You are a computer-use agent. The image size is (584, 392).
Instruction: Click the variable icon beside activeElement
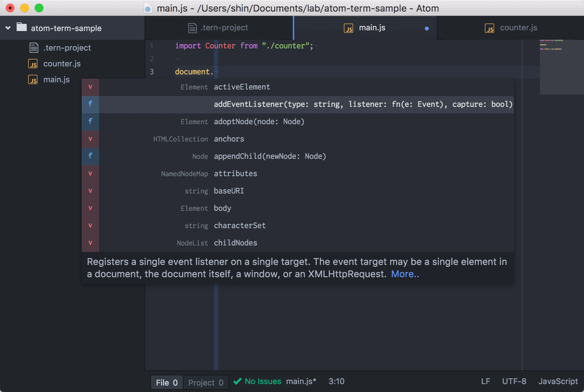point(90,87)
